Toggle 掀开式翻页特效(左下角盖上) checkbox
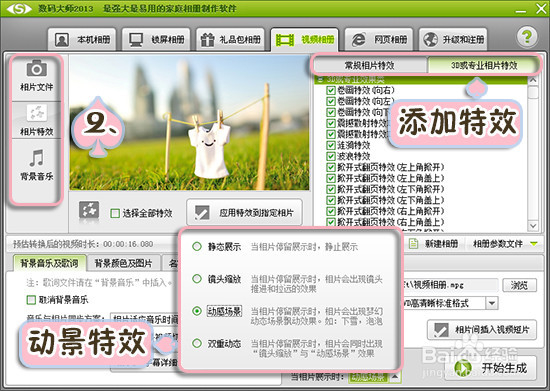 click(x=330, y=200)
